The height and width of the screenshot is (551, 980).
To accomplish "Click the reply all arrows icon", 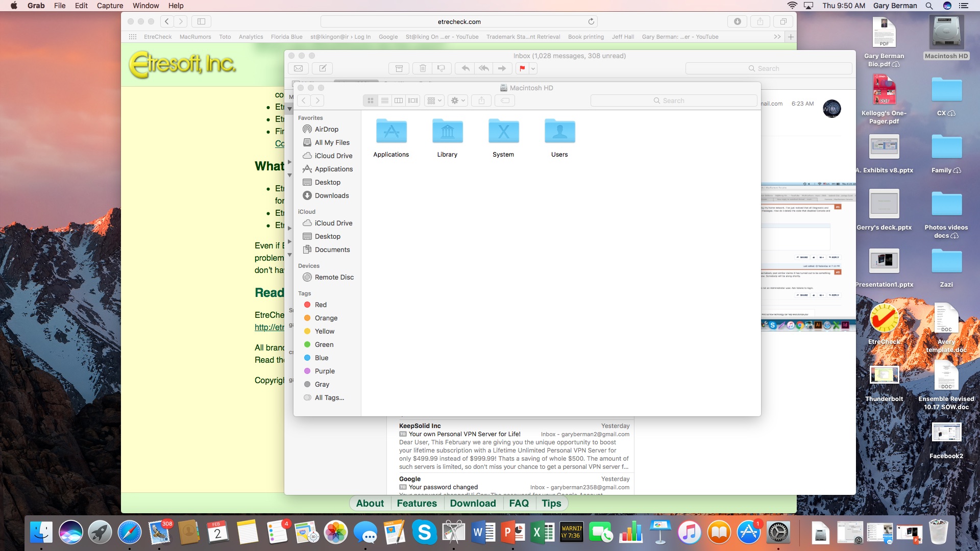I will click(484, 68).
